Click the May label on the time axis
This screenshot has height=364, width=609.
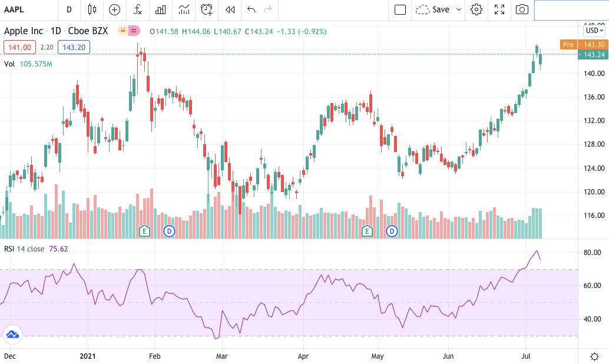[x=377, y=356]
